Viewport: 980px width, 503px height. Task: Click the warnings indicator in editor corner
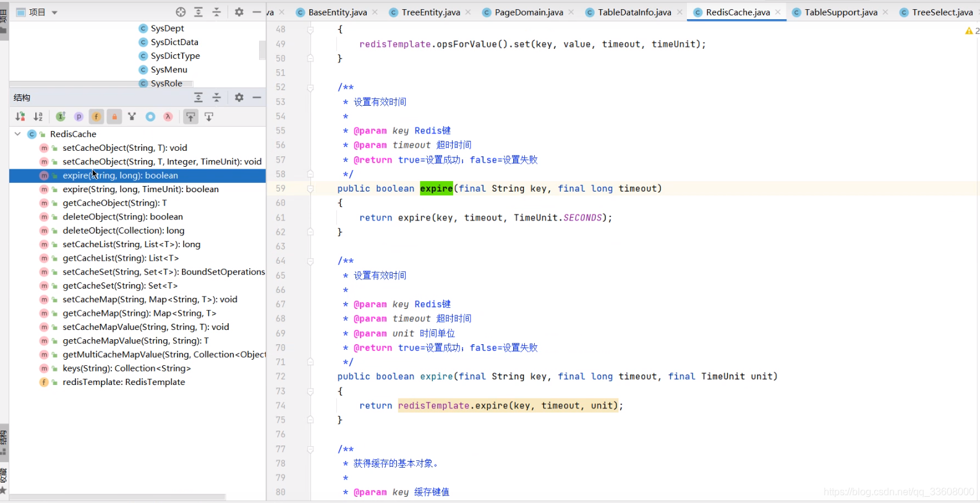coord(972,30)
